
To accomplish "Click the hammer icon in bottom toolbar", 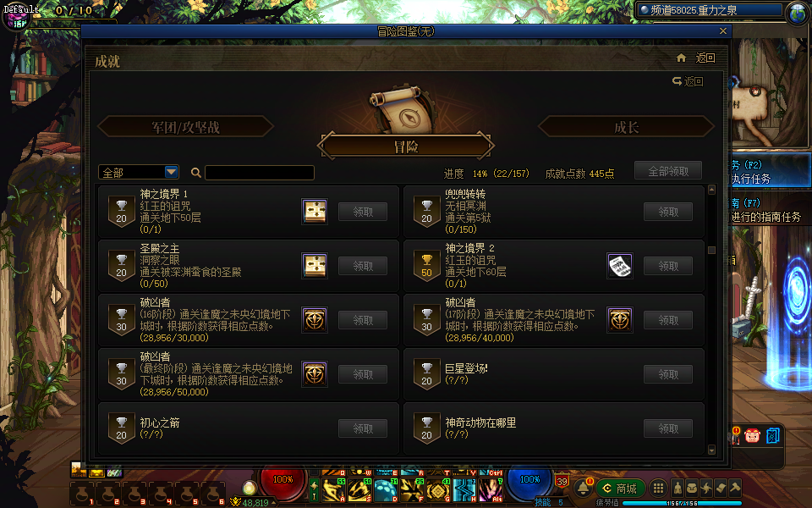I will pyautogui.click(x=735, y=488).
